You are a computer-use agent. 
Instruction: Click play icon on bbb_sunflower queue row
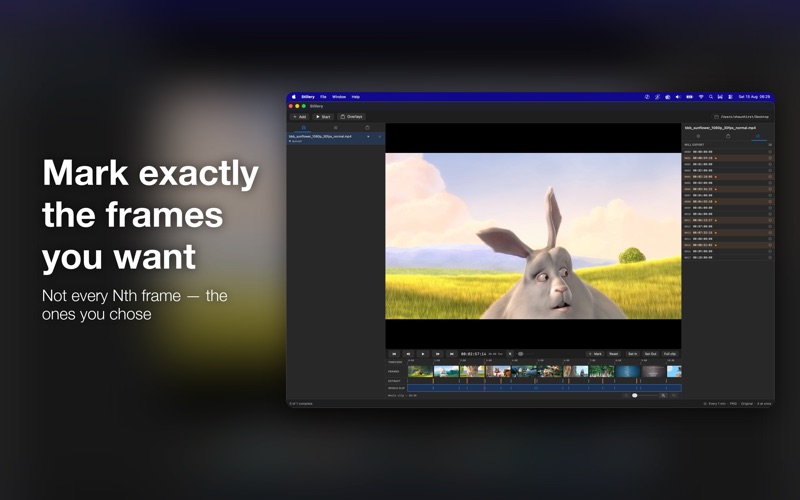(x=368, y=137)
